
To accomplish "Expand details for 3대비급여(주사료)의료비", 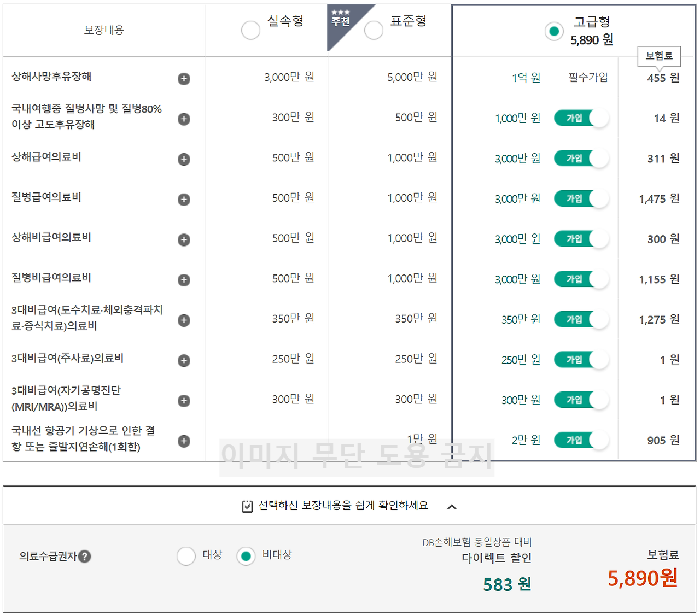I will [184, 360].
